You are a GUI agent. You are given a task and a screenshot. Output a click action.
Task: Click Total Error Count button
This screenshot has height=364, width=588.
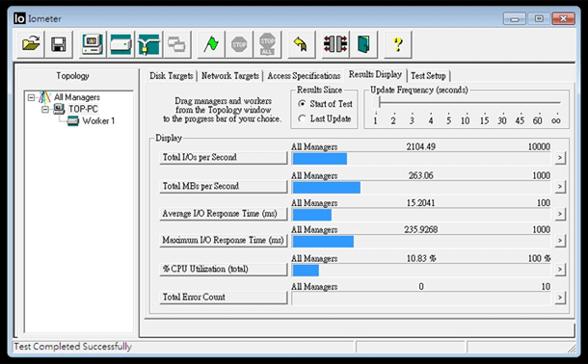tap(224, 298)
